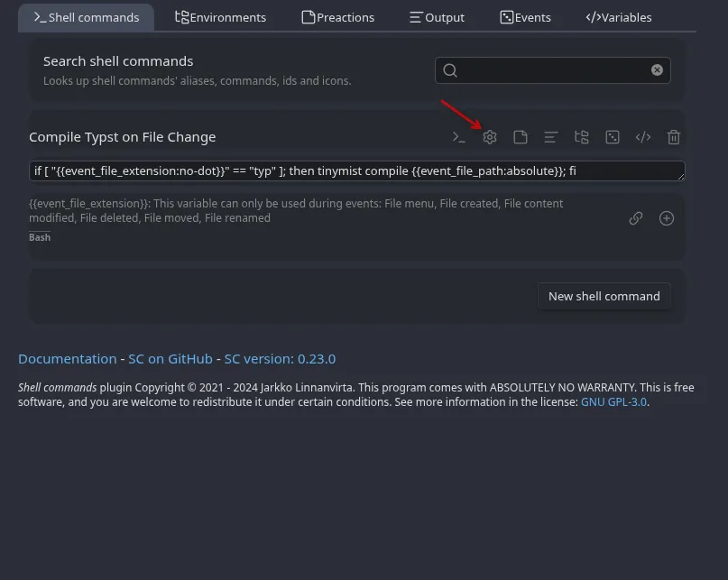Image resolution: width=728 pixels, height=580 pixels.
Task: Delete the Compile Typst shell command
Action: 674,136
